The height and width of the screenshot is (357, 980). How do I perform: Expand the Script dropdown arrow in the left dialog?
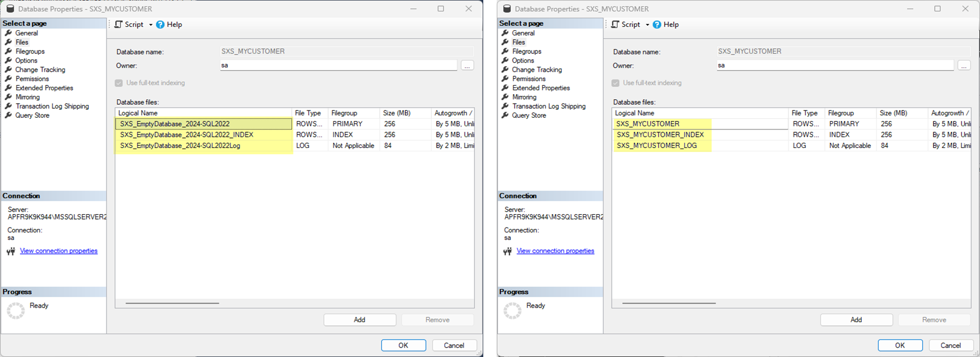point(151,25)
